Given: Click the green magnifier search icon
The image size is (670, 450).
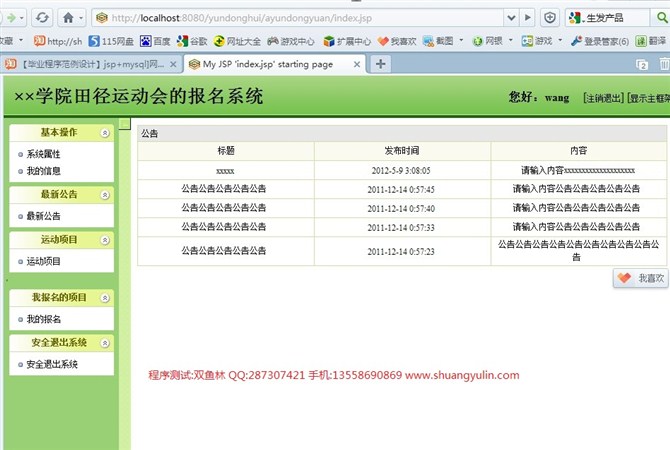Looking at the screenshot, I should coord(661,18).
